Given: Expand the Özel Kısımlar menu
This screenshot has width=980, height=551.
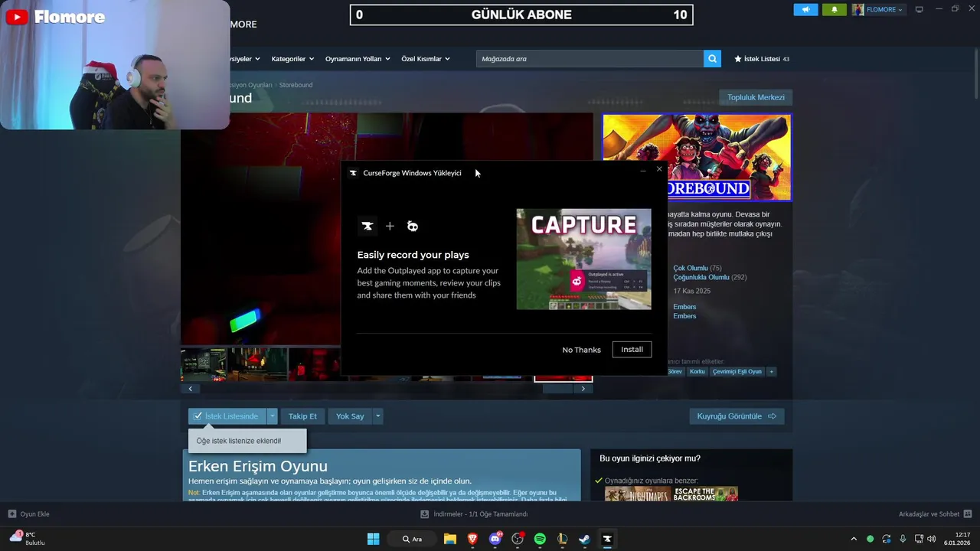Looking at the screenshot, I should [x=426, y=59].
